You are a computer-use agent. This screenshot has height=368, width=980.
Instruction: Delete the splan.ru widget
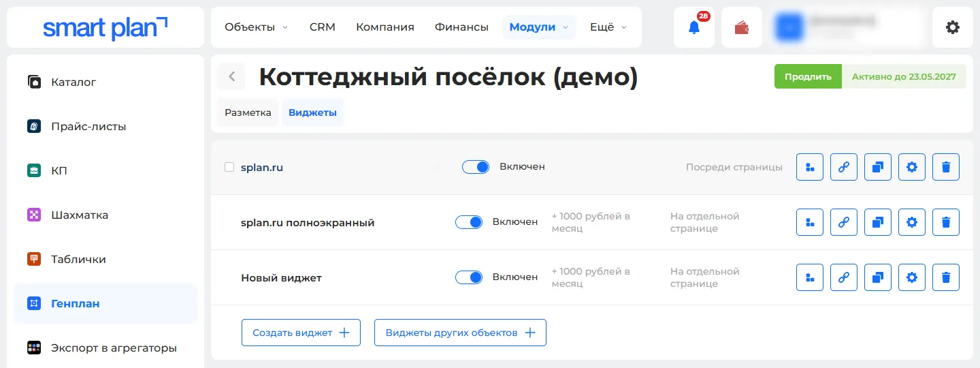pyautogui.click(x=946, y=167)
